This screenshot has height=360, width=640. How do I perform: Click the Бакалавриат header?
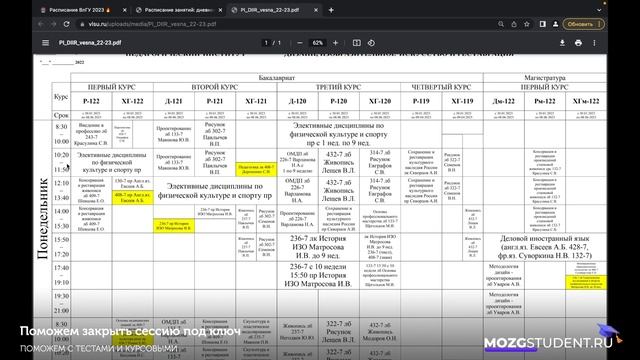point(277,78)
